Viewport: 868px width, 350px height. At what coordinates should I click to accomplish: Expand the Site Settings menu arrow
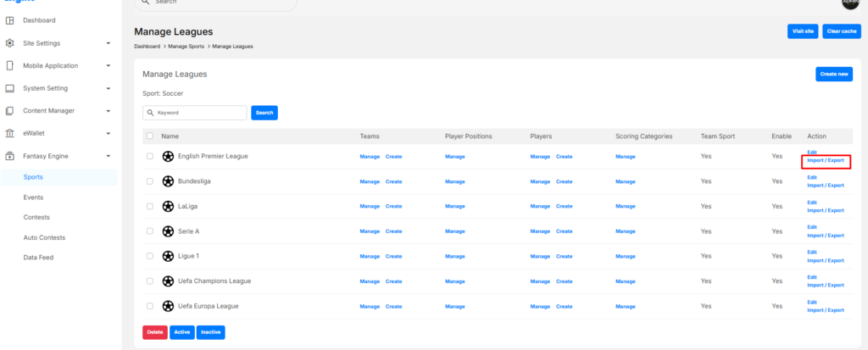tap(108, 43)
